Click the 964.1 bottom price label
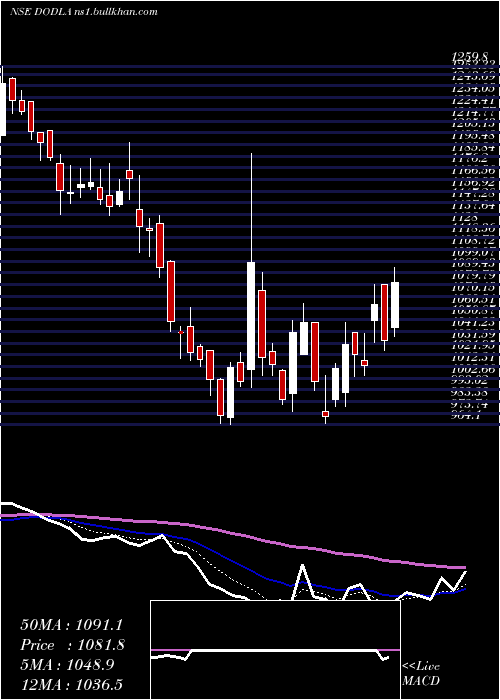Viewport: 500px width, 700px height. [467, 416]
